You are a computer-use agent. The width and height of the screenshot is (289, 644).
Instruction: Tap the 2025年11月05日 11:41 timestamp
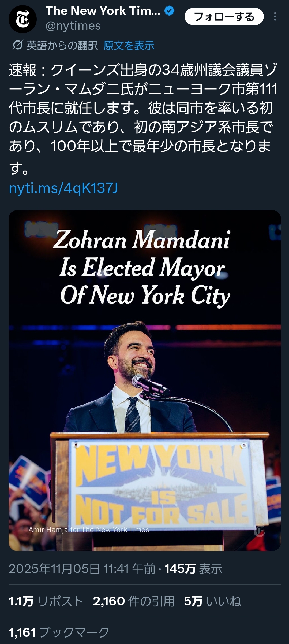click(82, 568)
